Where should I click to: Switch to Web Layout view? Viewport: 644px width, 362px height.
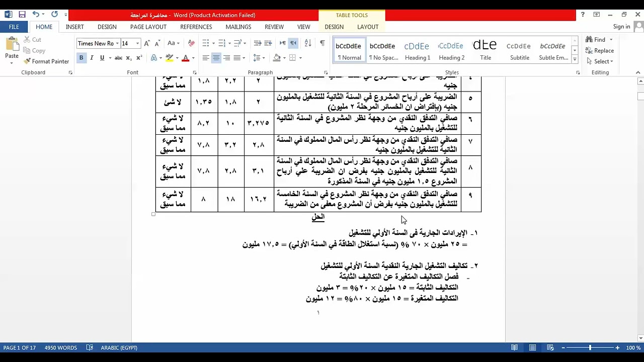(550, 347)
